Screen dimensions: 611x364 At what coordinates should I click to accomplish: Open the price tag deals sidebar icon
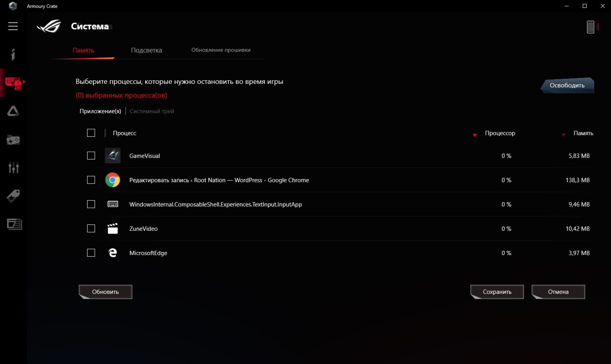pyautogui.click(x=13, y=196)
